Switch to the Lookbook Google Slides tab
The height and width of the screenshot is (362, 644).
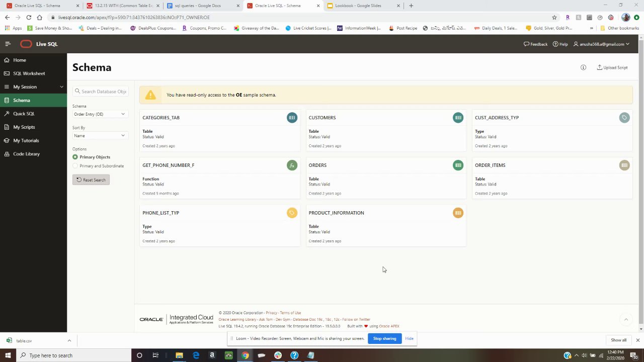pyautogui.click(x=363, y=6)
